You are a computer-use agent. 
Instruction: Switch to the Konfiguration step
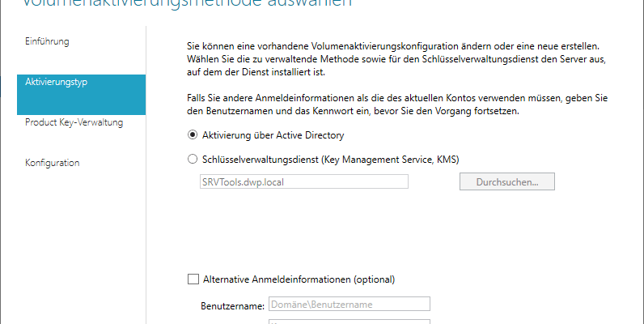point(53,163)
